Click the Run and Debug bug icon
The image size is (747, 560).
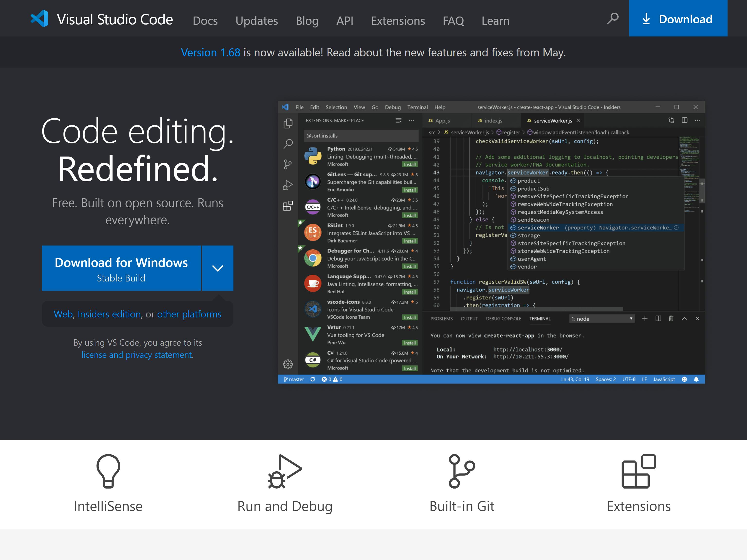pos(285,471)
